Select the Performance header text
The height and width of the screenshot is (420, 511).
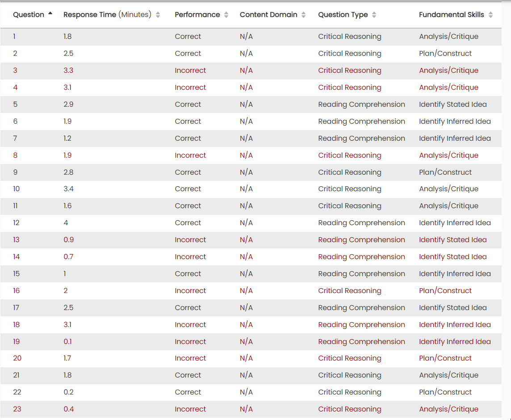[197, 15]
